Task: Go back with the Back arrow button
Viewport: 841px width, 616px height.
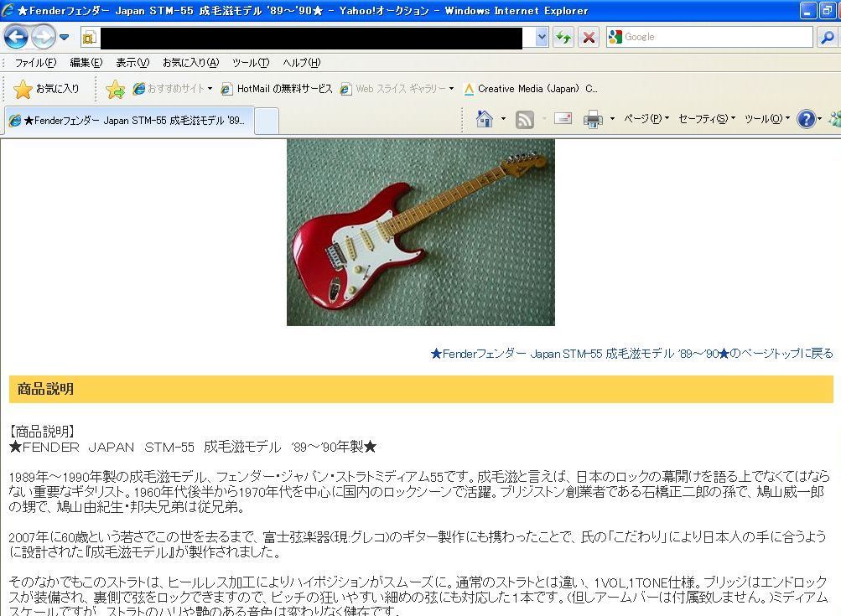Action: coord(16,37)
